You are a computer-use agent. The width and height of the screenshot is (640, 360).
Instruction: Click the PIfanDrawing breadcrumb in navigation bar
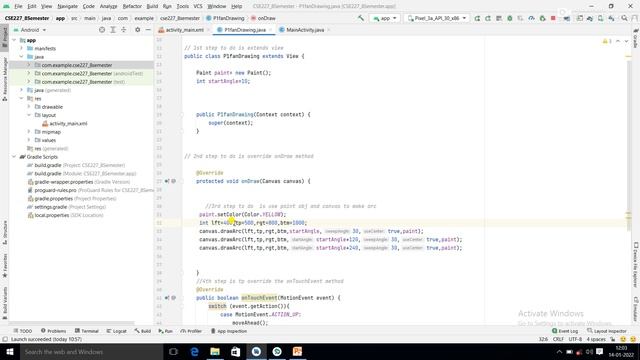(225, 18)
